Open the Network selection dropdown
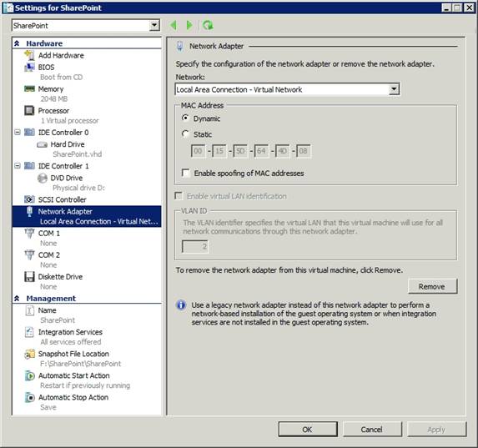Image resolution: width=478 pixels, height=448 pixels. 394,89
